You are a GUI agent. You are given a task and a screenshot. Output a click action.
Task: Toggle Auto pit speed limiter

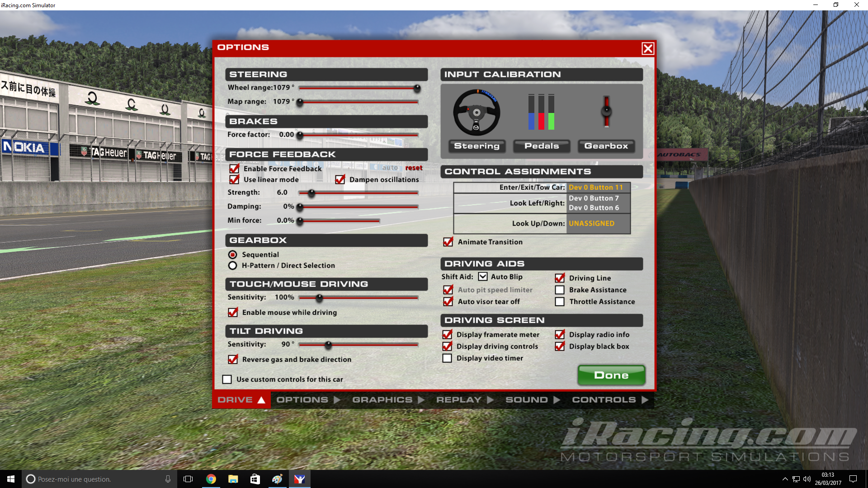(x=448, y=290)
